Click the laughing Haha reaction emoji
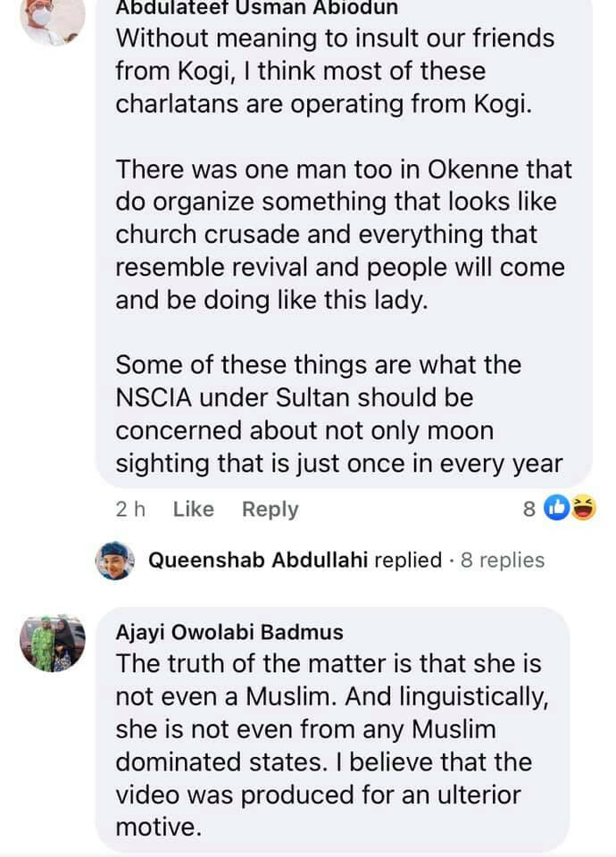This screenshot has width=616, height=857. pyautogui.click(x=584, y=509)
